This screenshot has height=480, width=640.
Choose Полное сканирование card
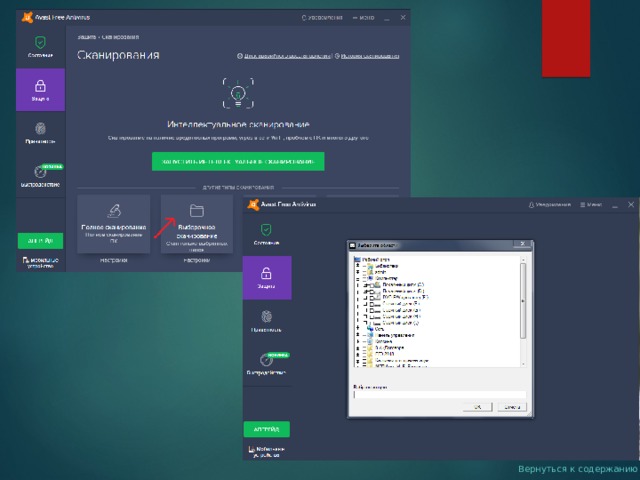click(113, 224)
